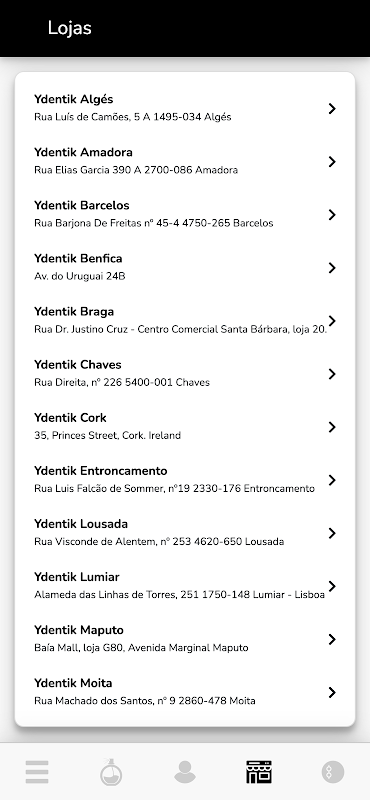Open the Ydentik Moita store details
370x800 pixels.
coord(185,692)
